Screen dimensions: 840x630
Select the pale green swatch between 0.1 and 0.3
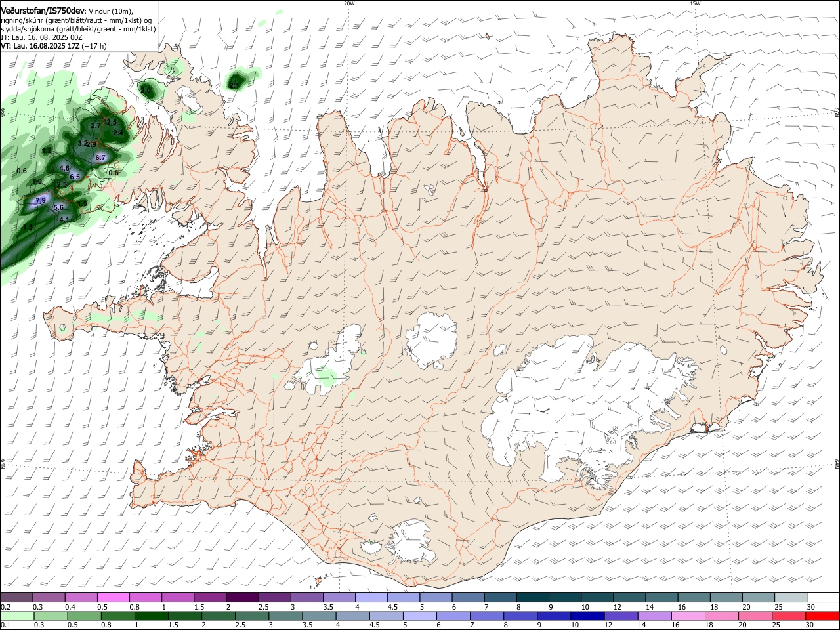[x=18, y=616]
